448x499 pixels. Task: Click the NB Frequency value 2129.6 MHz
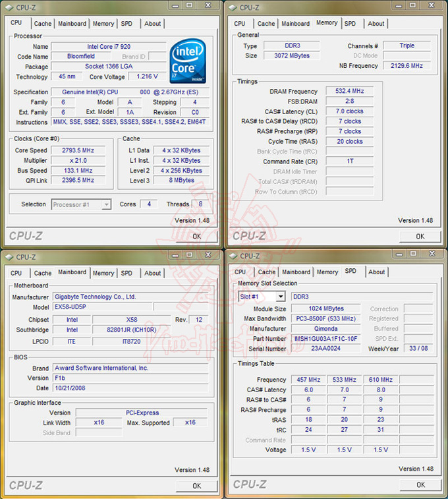pos(407,65)
